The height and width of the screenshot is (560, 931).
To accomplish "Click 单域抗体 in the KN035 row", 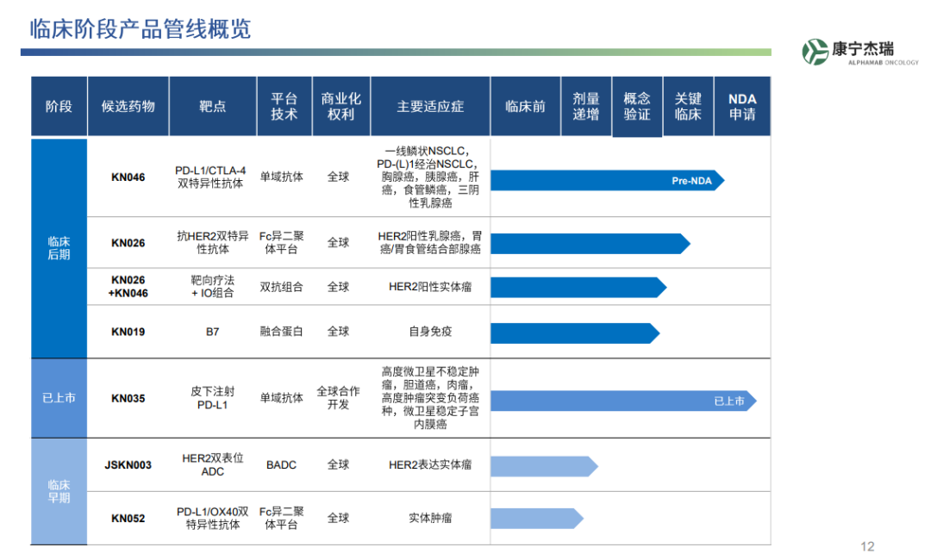I will point(281,398).
